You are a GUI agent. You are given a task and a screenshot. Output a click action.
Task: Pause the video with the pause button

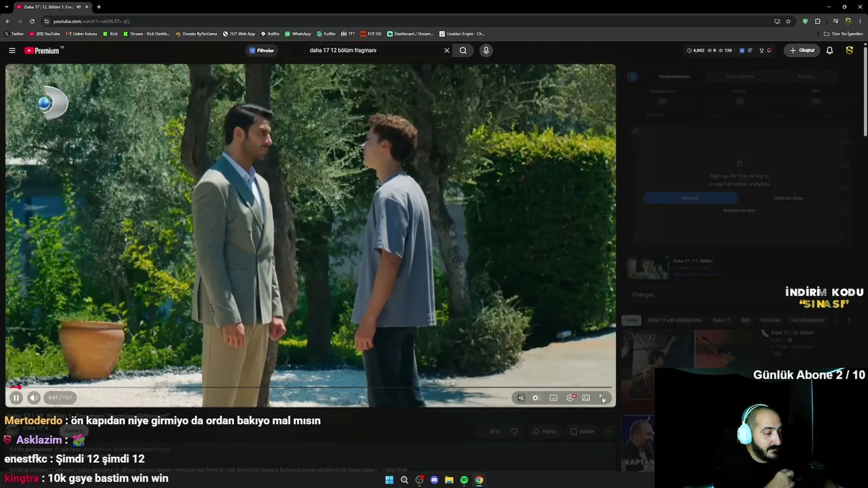(x=16, y=398)
